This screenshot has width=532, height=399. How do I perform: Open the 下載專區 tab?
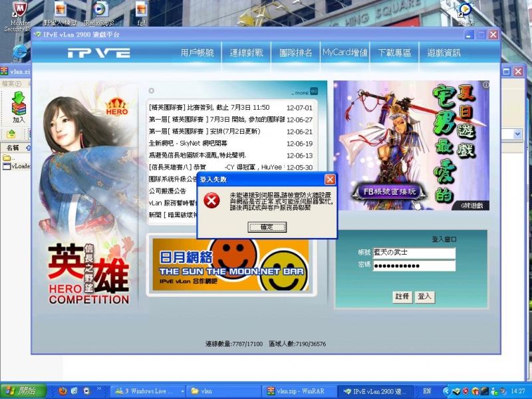(394, 53)
